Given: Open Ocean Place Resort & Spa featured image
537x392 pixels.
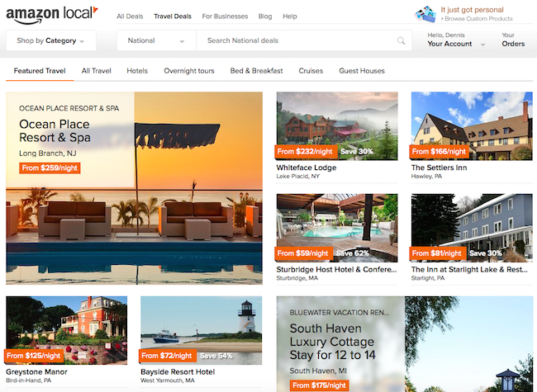Looking at the screenshot, I should 134,188.
